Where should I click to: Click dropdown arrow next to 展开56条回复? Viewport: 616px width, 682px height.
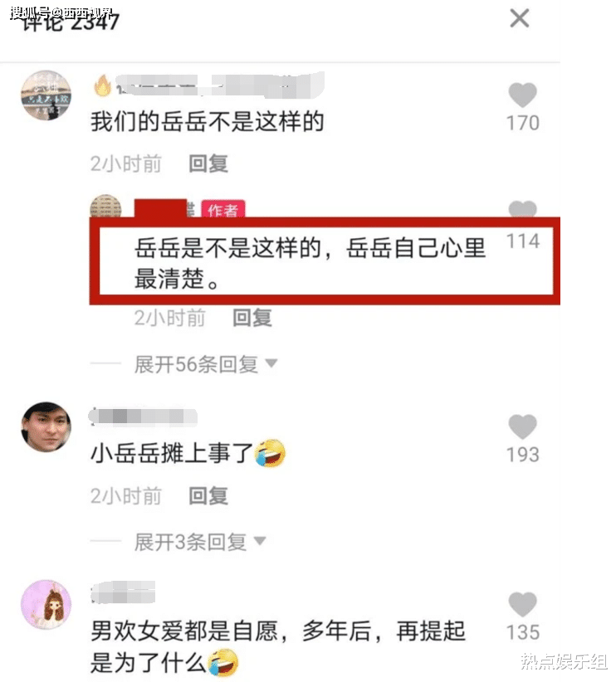(271, 363)
